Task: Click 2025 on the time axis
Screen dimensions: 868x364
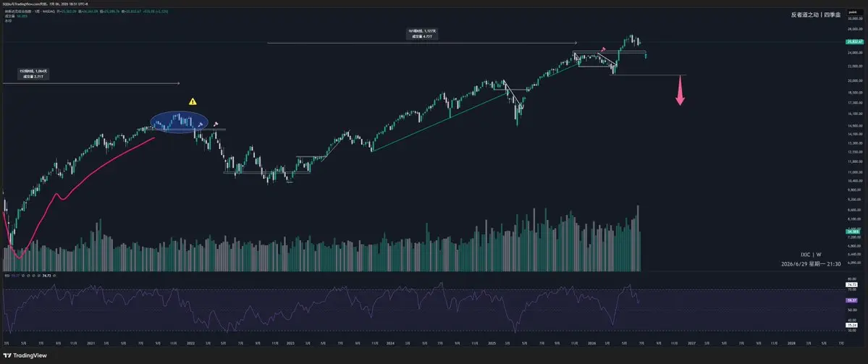Action: click(x=491, y=343)
